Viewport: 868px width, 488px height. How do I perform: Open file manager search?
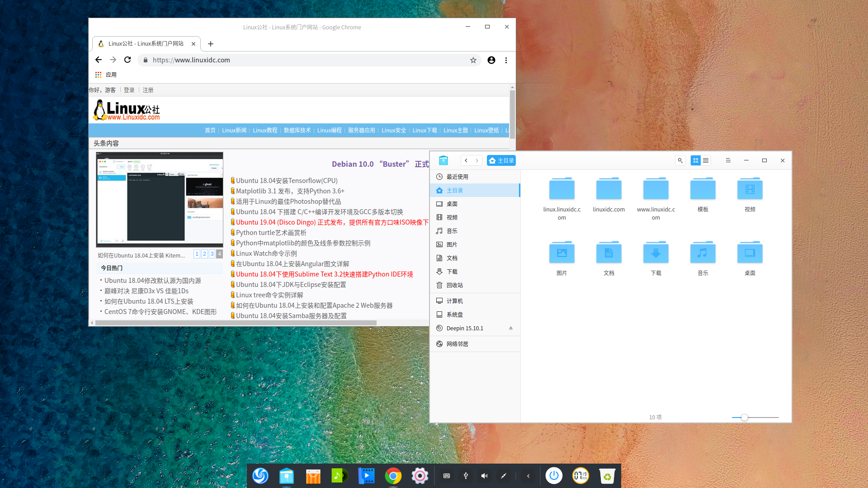[680, 160]
